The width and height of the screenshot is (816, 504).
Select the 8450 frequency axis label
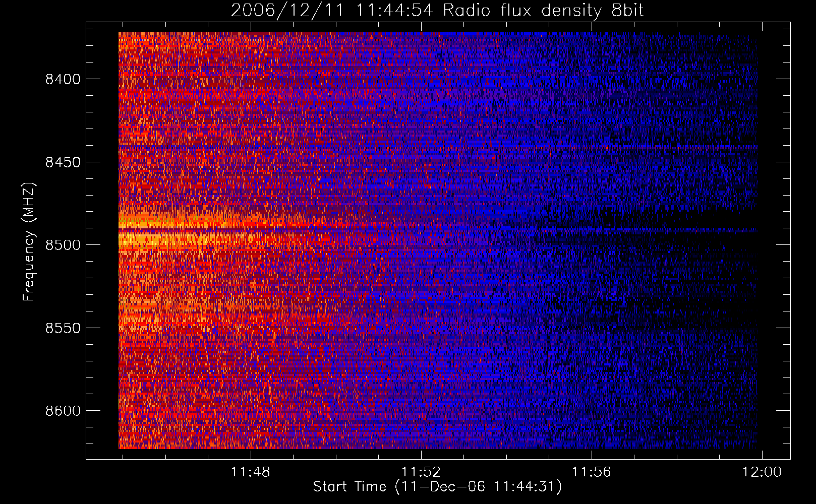(63, 162)
